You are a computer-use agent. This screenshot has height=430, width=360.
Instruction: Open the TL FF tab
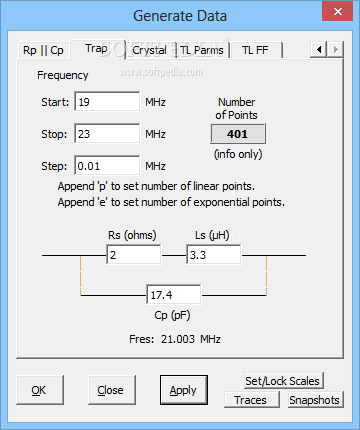pos(256,51)
